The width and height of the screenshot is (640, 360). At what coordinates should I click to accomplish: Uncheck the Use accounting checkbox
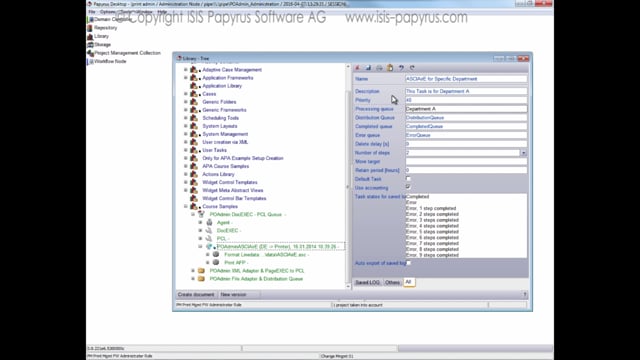408,187
